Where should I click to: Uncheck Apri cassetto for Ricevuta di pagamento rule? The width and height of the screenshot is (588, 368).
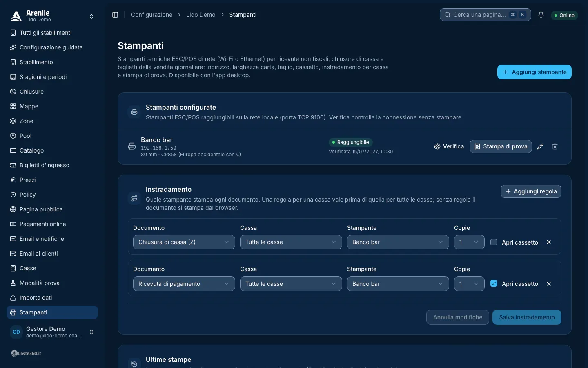point(494,283)
